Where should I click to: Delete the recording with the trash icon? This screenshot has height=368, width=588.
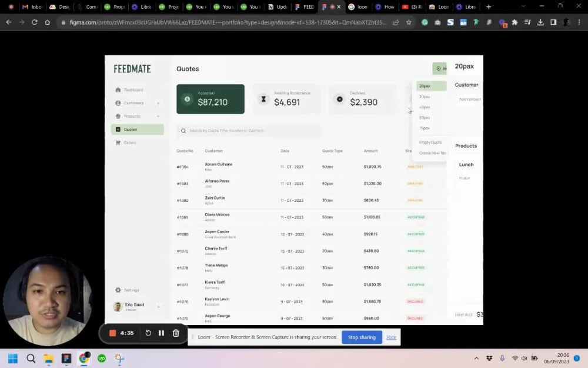coord(175,333)
